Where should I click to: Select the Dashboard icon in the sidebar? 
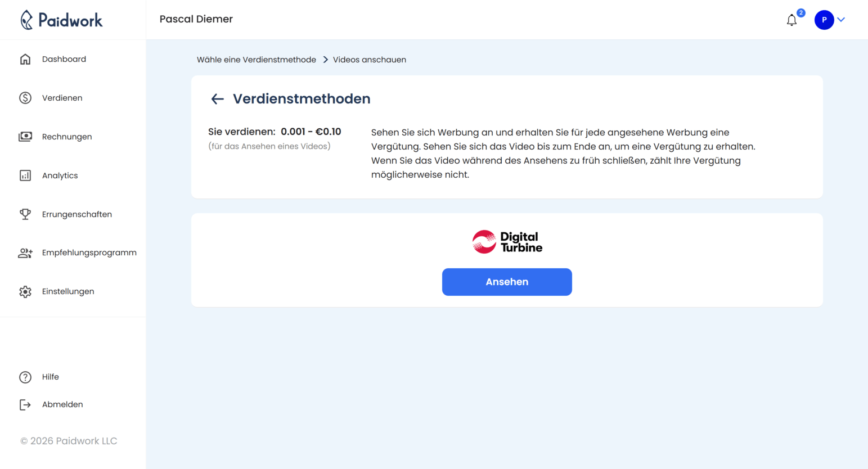[x=25, y=58]
